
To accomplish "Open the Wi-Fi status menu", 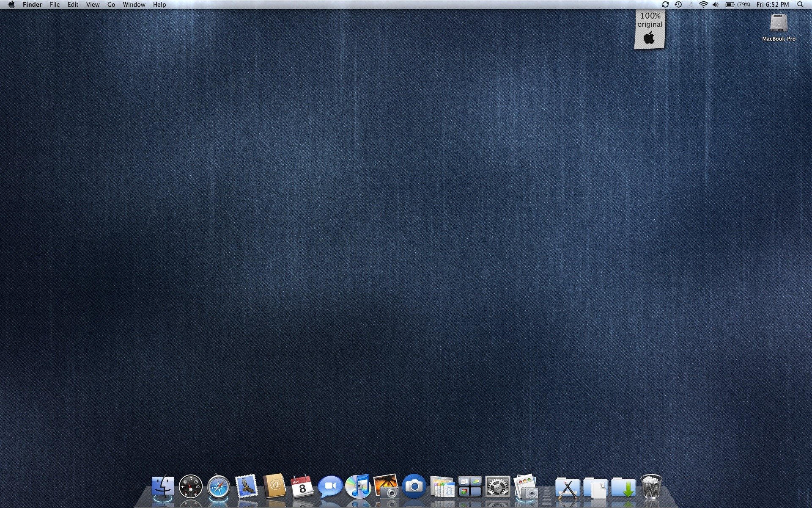I will (x=703, y=5).
